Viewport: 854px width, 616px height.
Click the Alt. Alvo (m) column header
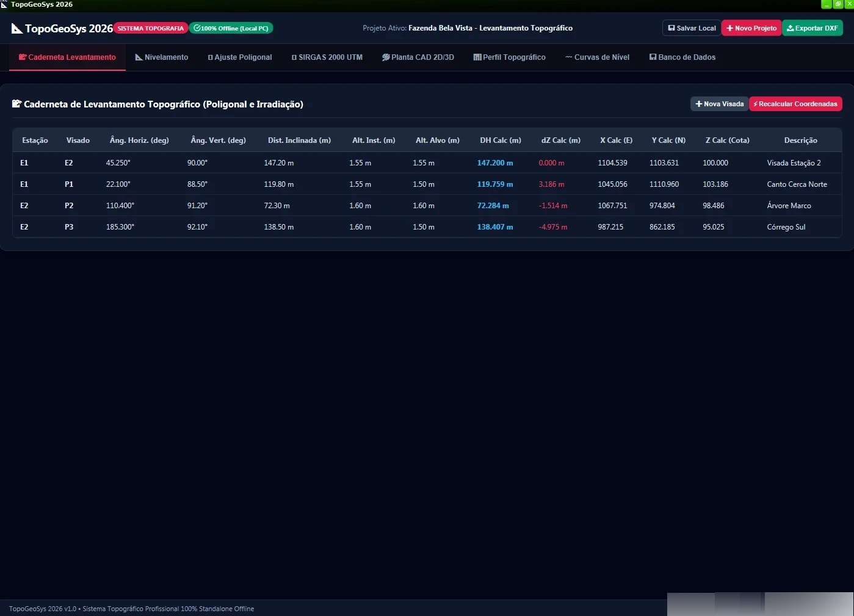click(438, 140)
